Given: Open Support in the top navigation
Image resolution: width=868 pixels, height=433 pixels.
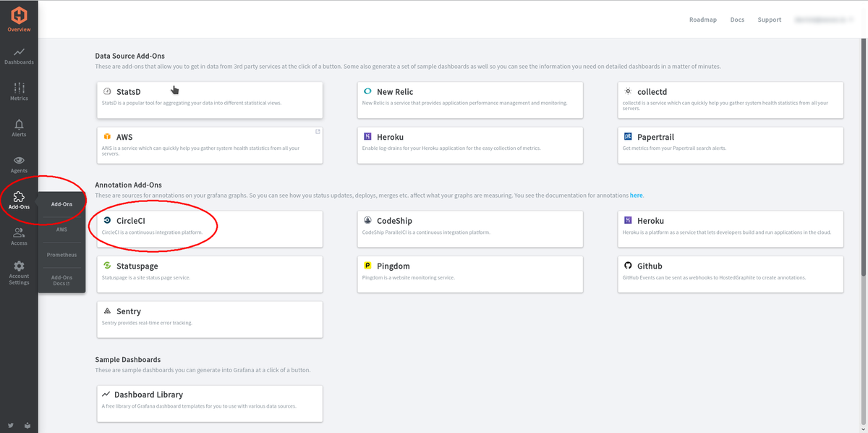Looking at the screenshot, I should coord(770,20).
